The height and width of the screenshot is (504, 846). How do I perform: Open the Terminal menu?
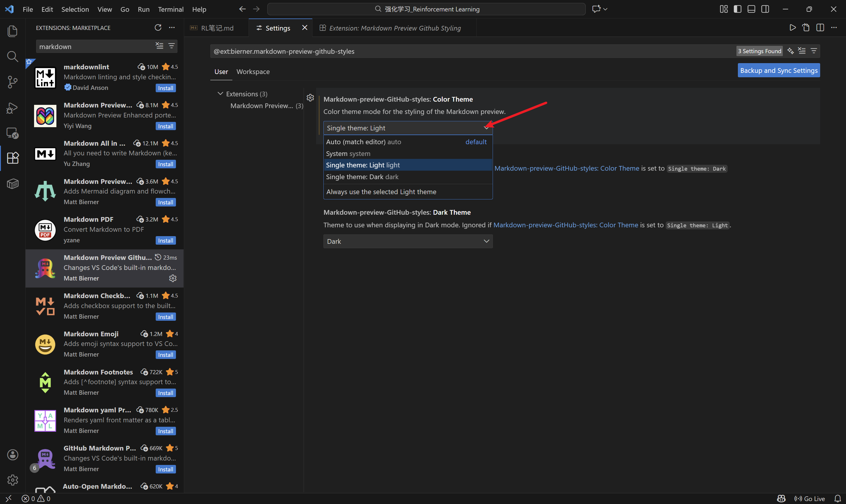coord(170,9)
